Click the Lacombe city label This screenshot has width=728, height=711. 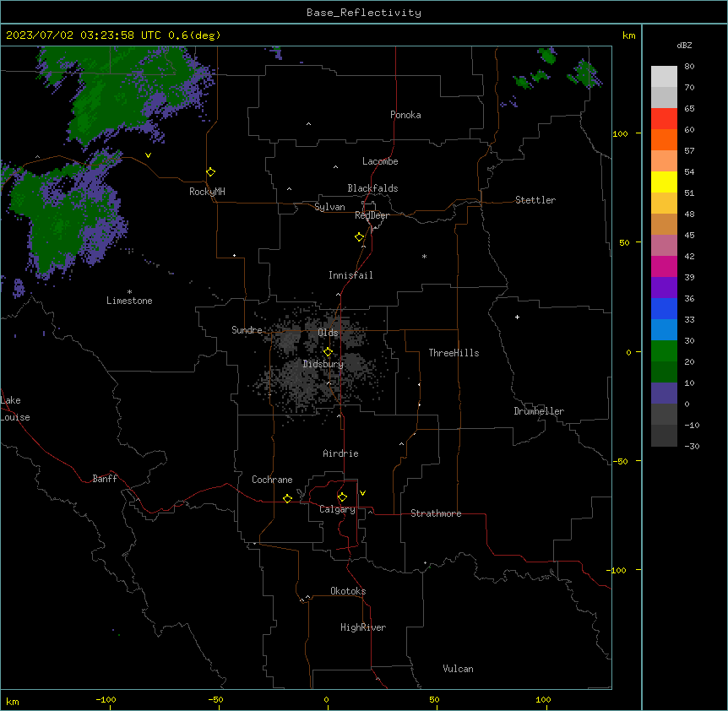[380, 161]
